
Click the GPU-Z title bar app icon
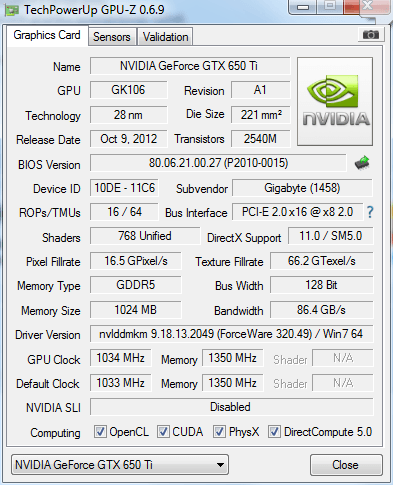click(x=12, y=10)
